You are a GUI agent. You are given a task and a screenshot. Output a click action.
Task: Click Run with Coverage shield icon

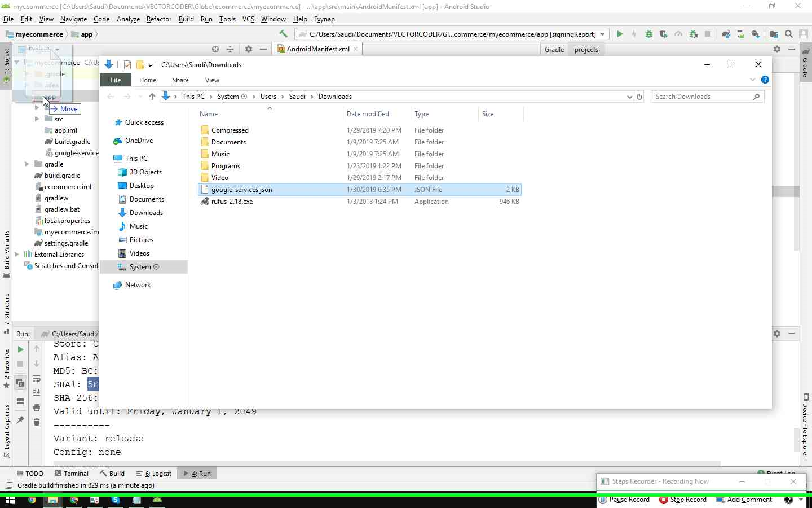(664, 34)
